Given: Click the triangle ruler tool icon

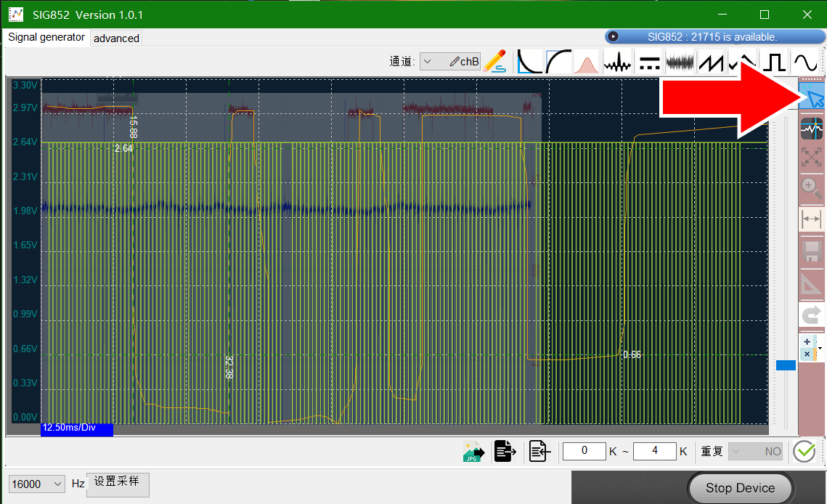Looking at the screenshot, I should coord(812,283).
